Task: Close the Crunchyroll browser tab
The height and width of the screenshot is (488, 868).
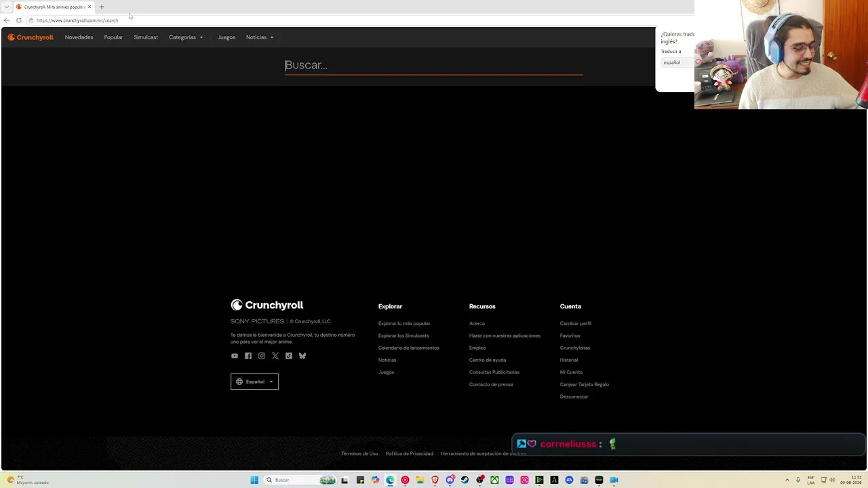Action: (90, 7)
